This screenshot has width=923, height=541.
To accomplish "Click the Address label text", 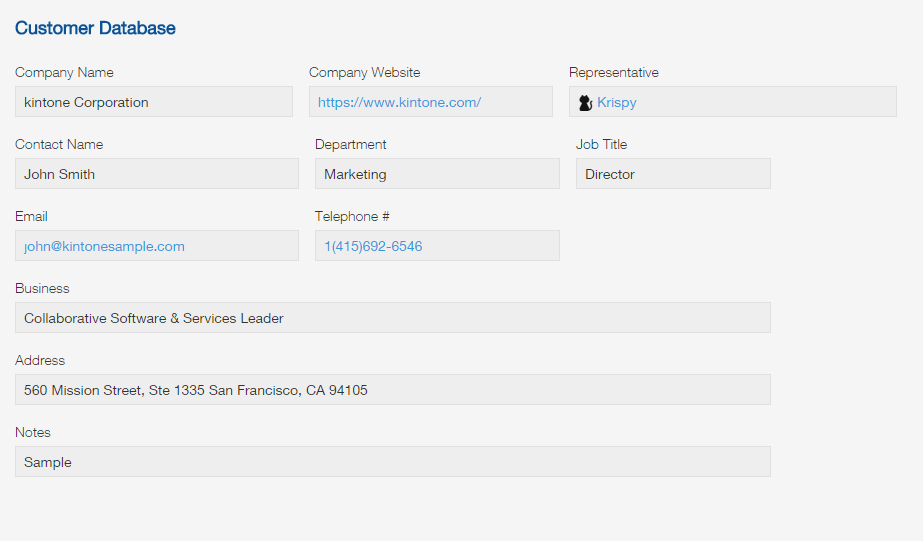I will [40, 360].
